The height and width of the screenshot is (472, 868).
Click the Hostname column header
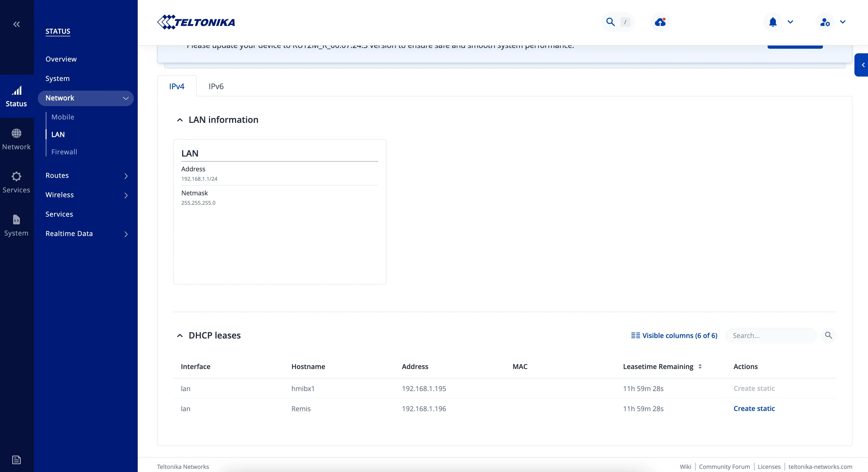(x=308, y=366)
